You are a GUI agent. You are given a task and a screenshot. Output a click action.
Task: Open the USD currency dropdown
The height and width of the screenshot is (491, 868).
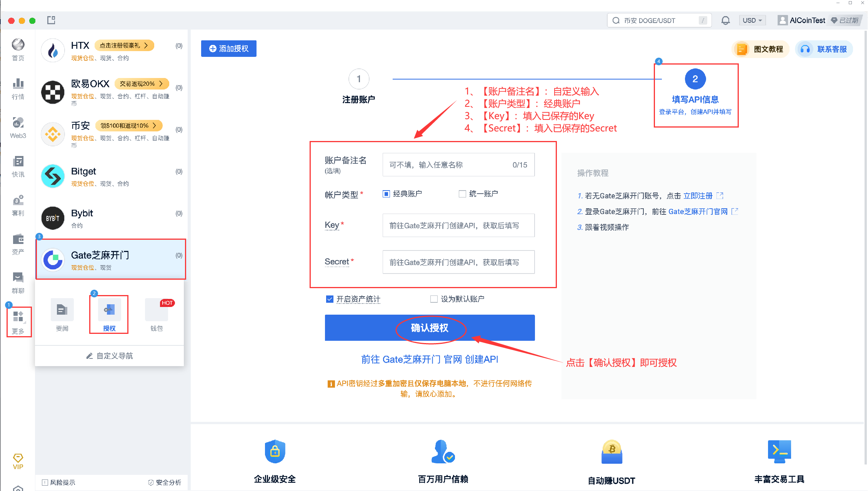(x=752, y=20)
